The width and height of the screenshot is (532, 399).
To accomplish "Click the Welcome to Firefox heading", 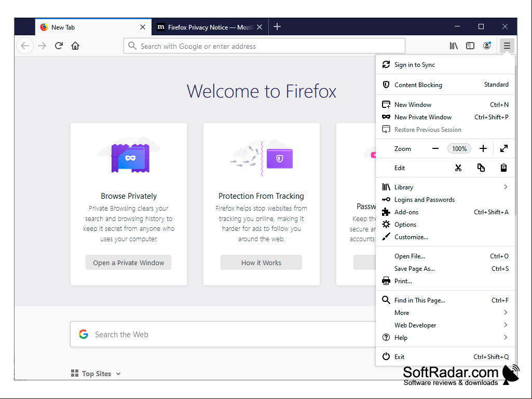I will tap(261, 92).
